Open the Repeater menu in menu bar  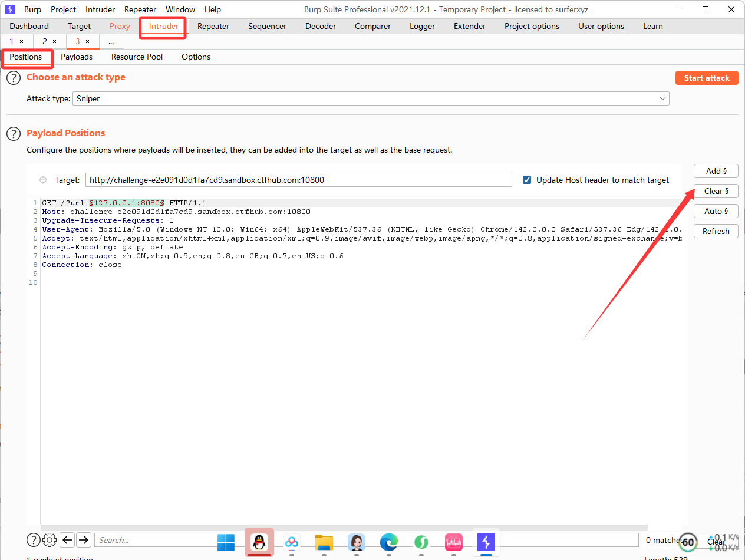coord(140,9)
